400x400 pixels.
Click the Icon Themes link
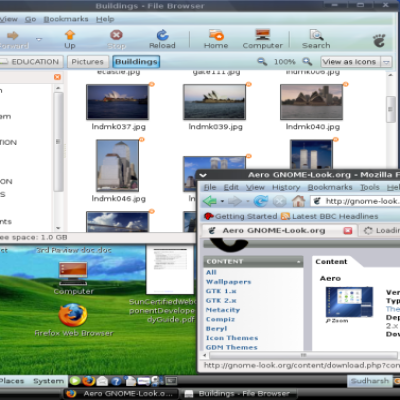tap(232, 338)
